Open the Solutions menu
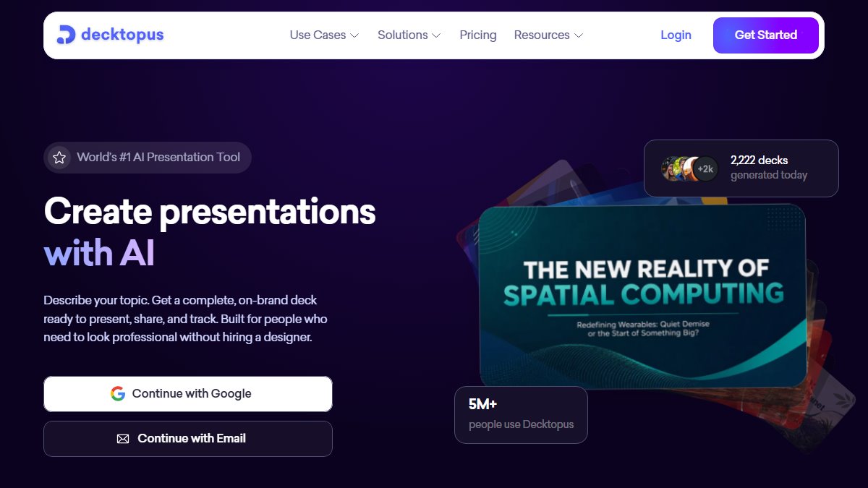Screen dimensions: 868x488 coord(409,35)
